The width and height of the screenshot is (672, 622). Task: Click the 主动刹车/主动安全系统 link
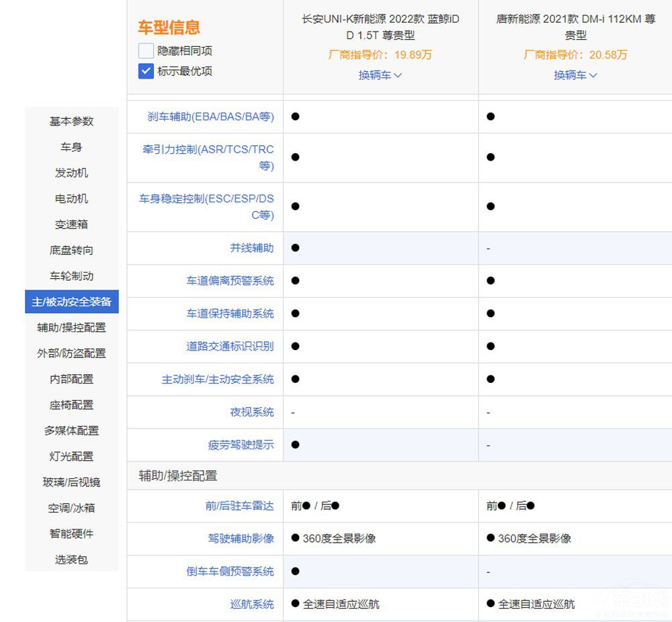pos(223,379)
